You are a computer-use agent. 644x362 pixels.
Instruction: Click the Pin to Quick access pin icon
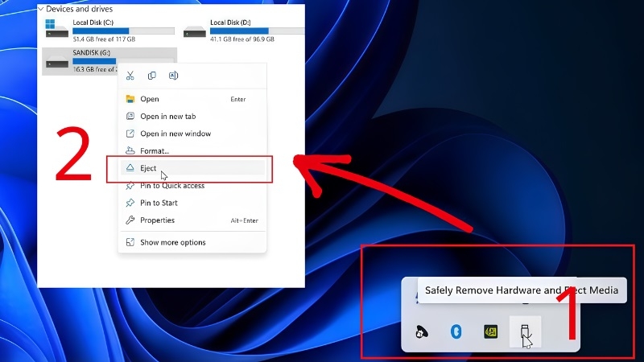pos(130,186)
